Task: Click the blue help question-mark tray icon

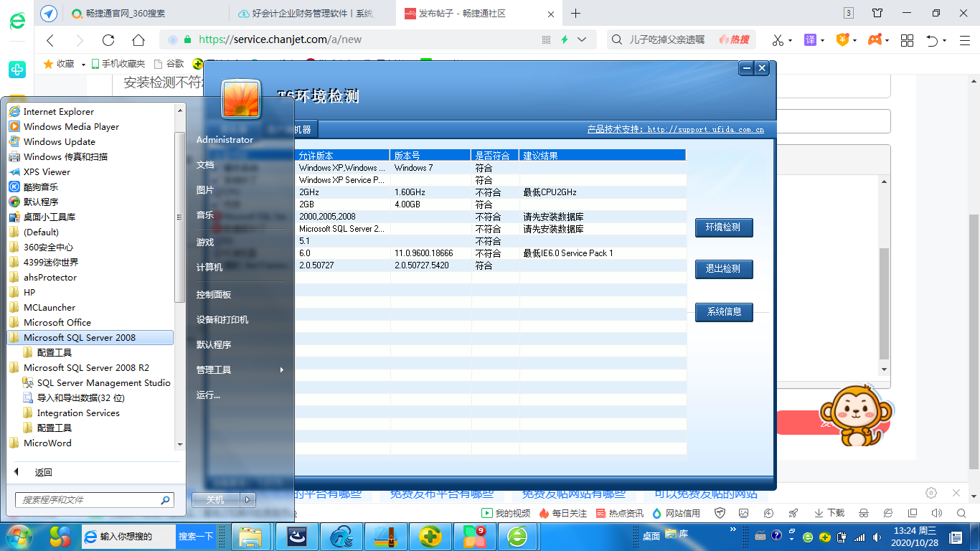Action: [776, 535]
